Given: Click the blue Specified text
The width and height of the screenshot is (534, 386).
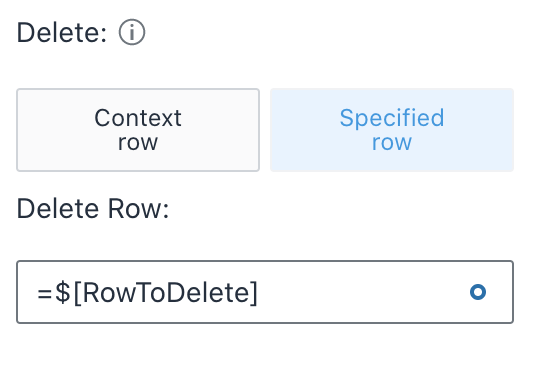Looking at the screenshot, I should [392, 118].
